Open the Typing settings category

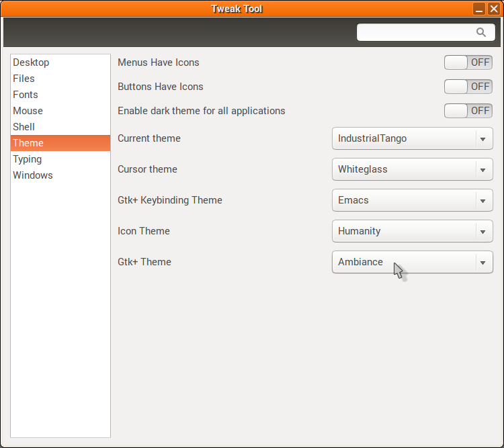pyautogui.click(x=27, y=159)
